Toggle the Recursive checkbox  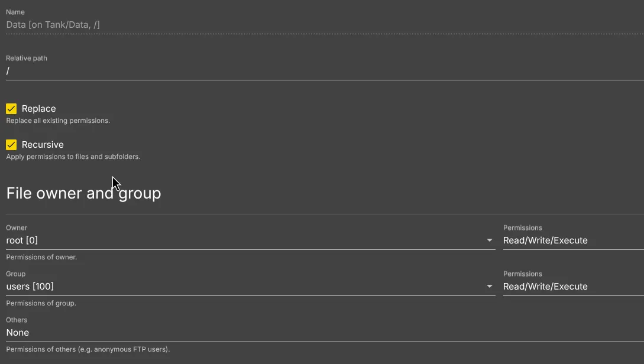(x=11, y=145)
